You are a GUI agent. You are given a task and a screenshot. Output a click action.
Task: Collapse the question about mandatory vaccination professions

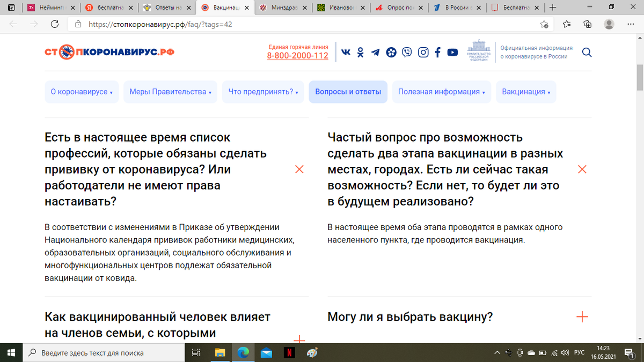point(299,169)
